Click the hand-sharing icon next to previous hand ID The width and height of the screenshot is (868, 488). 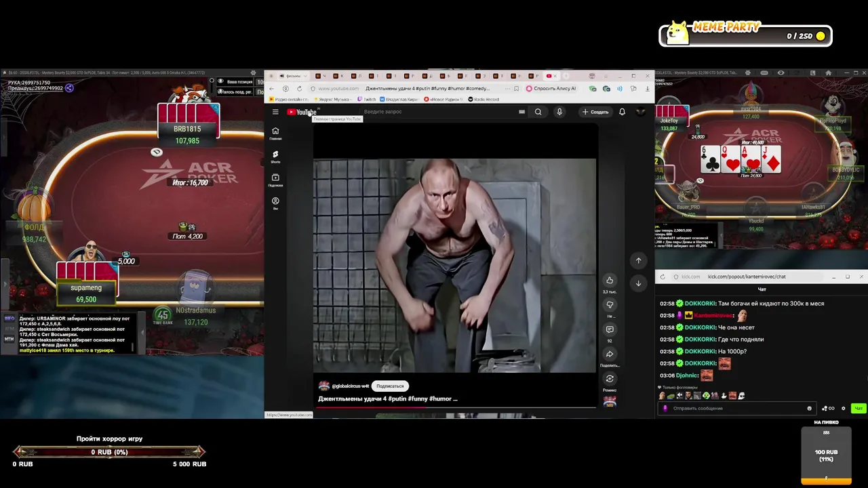coord(69,87)
